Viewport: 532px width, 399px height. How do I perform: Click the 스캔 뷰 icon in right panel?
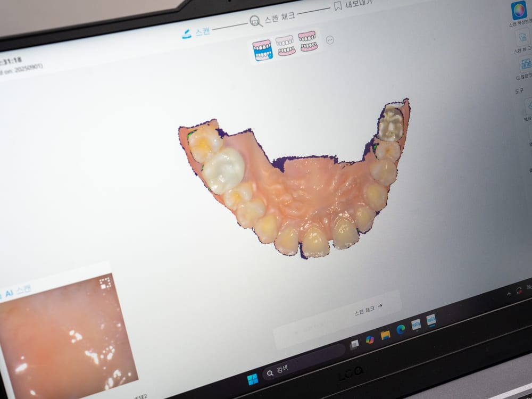(523, 38)
